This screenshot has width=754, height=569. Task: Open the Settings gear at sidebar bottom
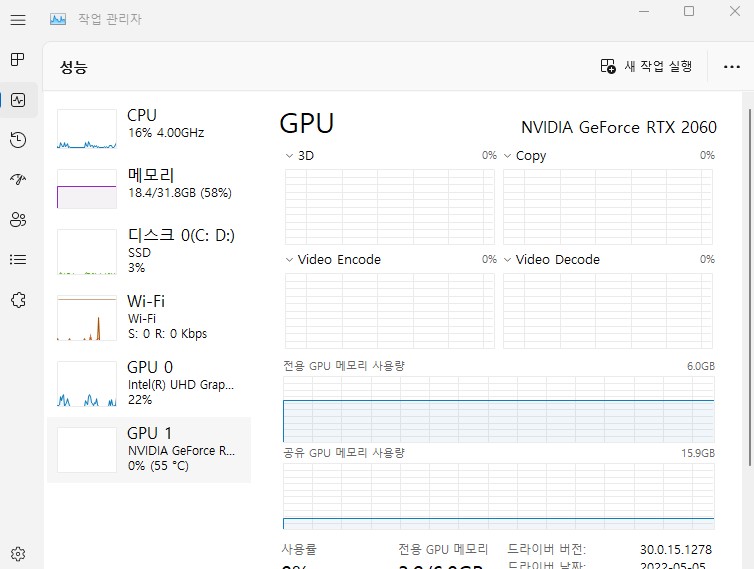point(18,554)
